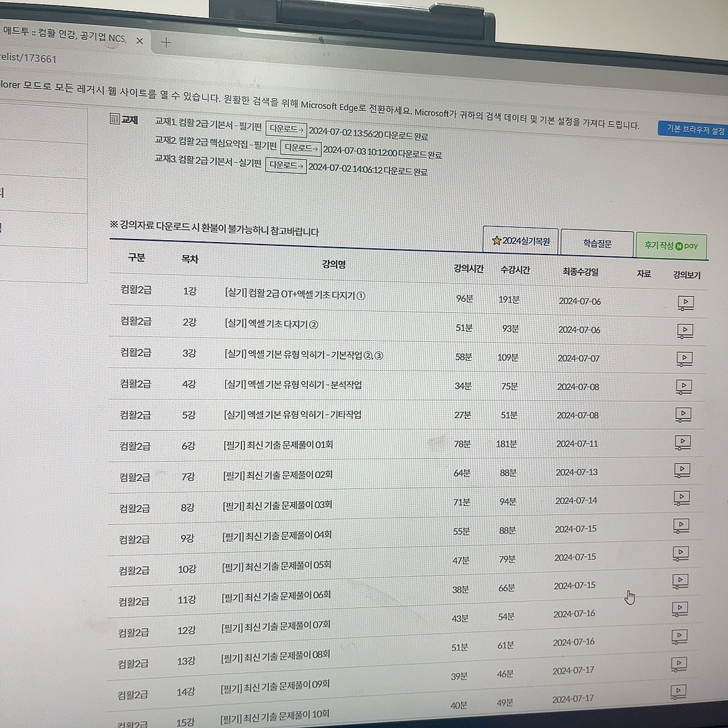The width and height of the screenshot is (728, 728).
Task: Download 교재2 핵심요약집 필기편
Action: click(x=301, y=148)
